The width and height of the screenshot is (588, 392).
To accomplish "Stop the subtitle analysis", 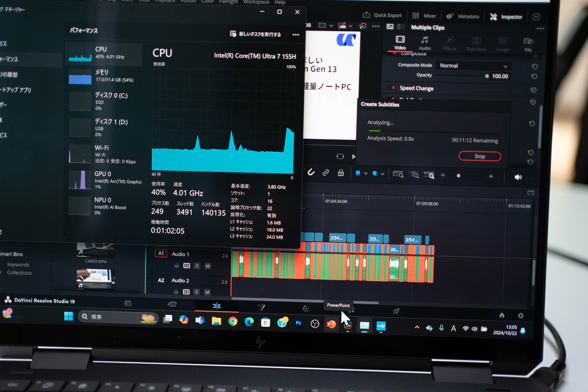I will (479, 156).
